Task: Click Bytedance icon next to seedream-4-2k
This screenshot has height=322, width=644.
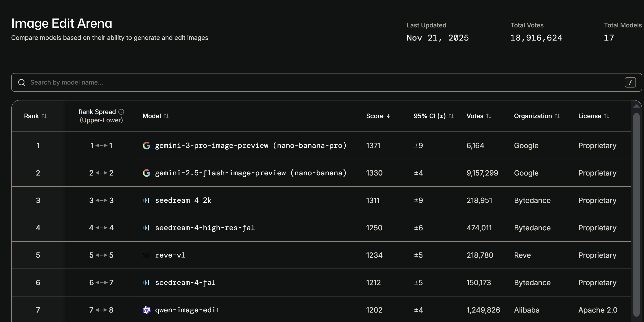Action: click(x=146, y=200)
